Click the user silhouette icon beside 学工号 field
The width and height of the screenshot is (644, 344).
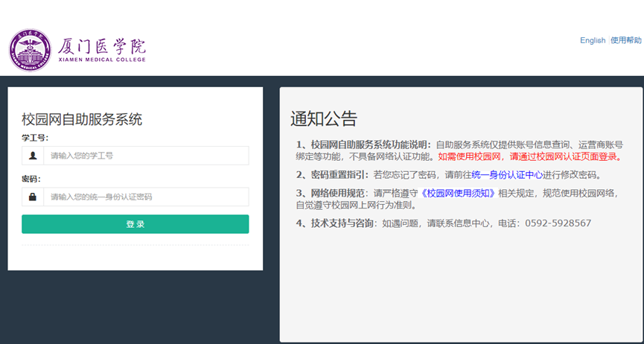point(33,156)
